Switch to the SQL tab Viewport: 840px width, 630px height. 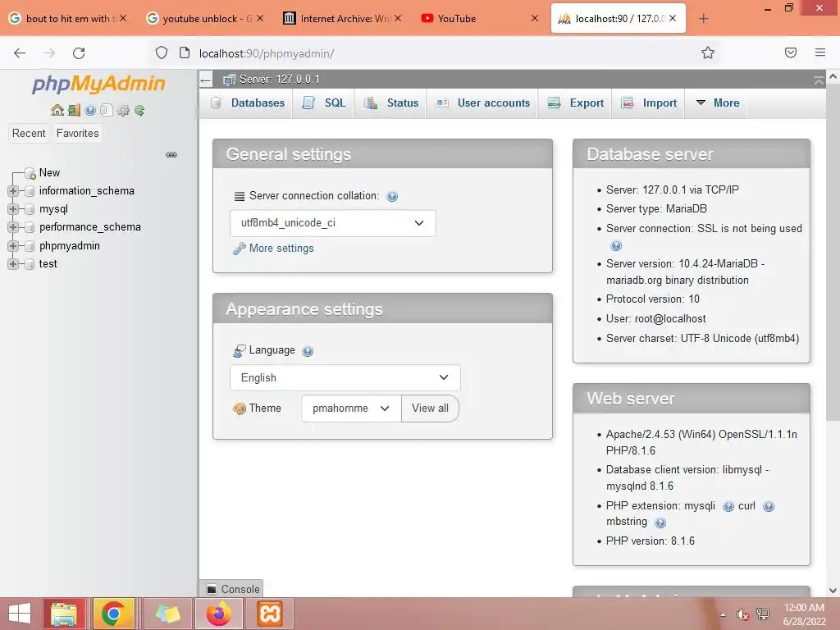(x=323, y=103)
